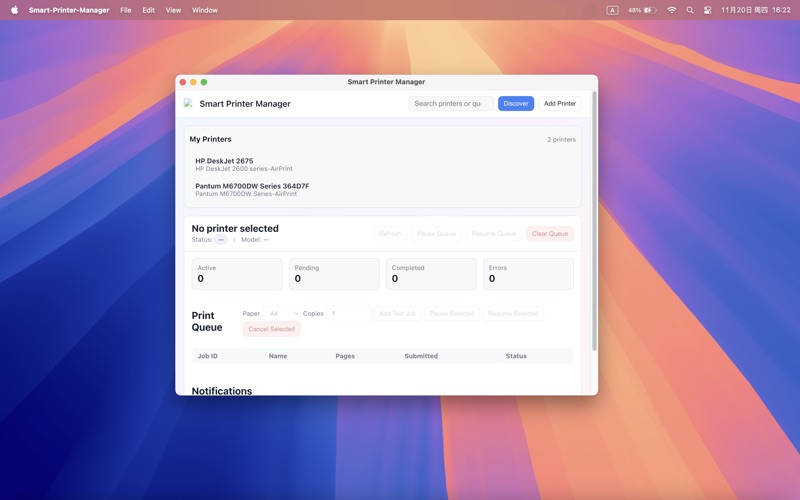This screenshot has width=800, height=500.
Task: Click the Add Printer button
Action: (560, 103)
